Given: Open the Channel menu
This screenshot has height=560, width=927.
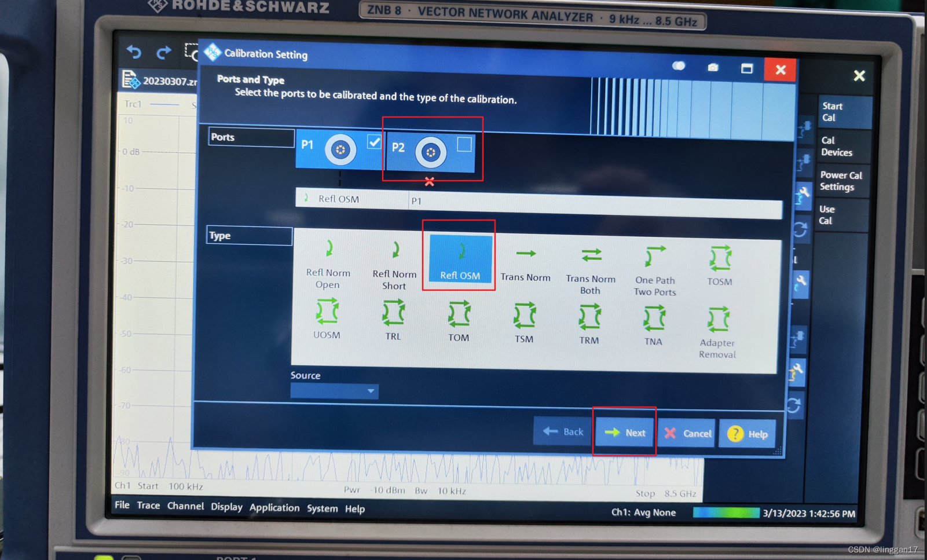Looking at the screenshot, I should pos(185,506).
